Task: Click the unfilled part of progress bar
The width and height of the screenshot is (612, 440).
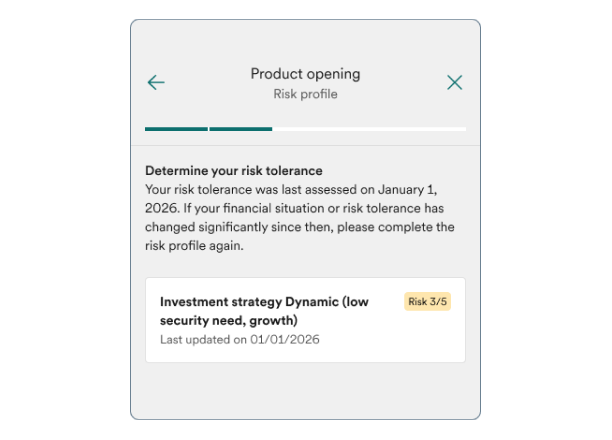Action: point(369,129)
